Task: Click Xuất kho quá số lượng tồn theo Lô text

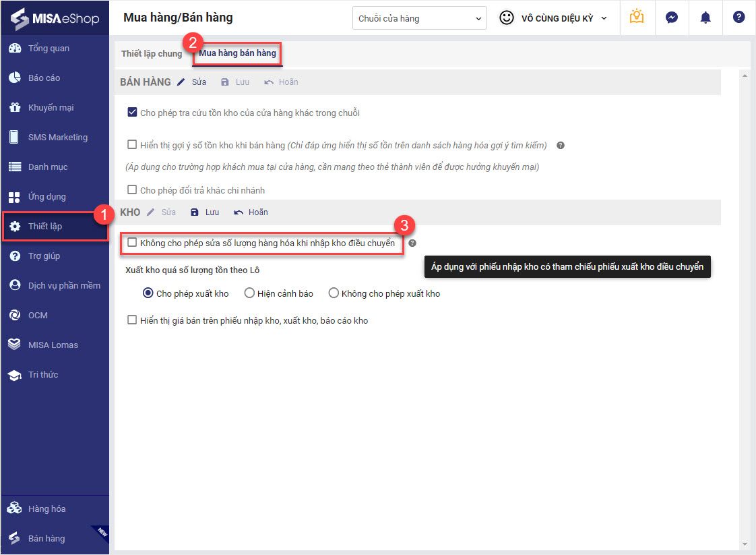Action: (x=193, y=270)
